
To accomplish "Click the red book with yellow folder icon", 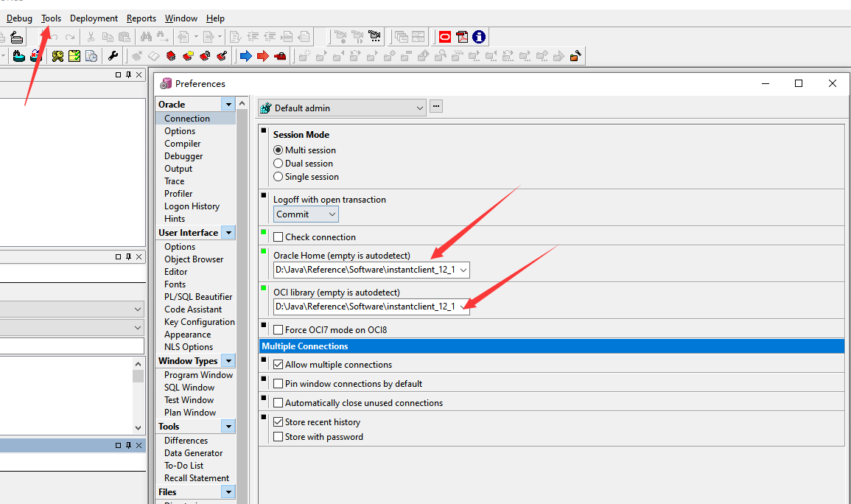I will [188, 56].
